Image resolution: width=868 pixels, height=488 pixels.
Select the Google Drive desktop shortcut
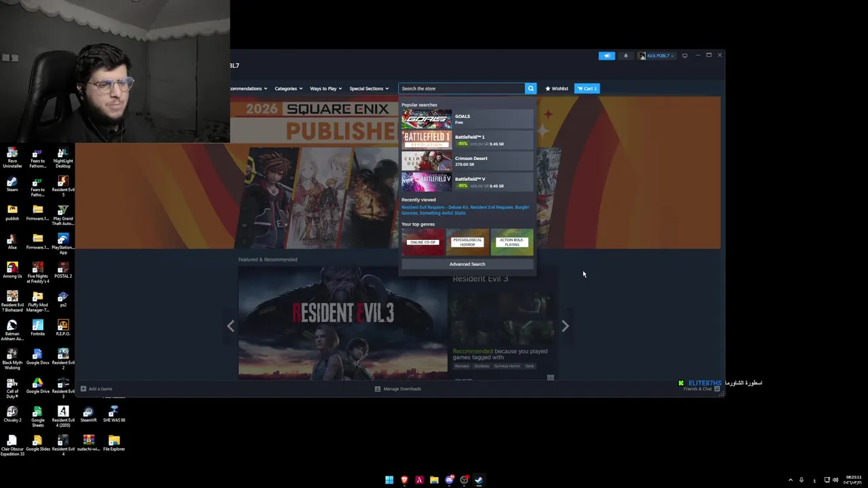point(38,386)
